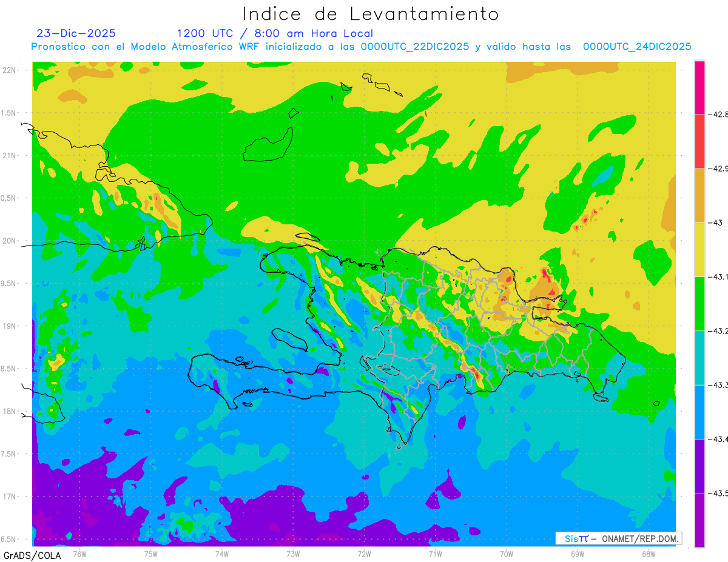The image size is (728, 562).
Task: Select the legend value "-43.2"
Action: (718, 330)
